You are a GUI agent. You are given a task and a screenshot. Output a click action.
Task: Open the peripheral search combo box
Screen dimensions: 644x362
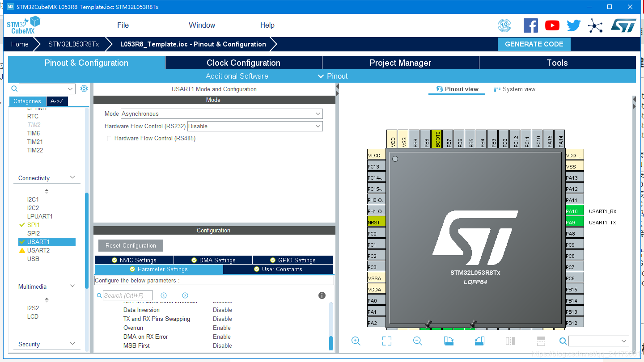click(x=47, y=88)
